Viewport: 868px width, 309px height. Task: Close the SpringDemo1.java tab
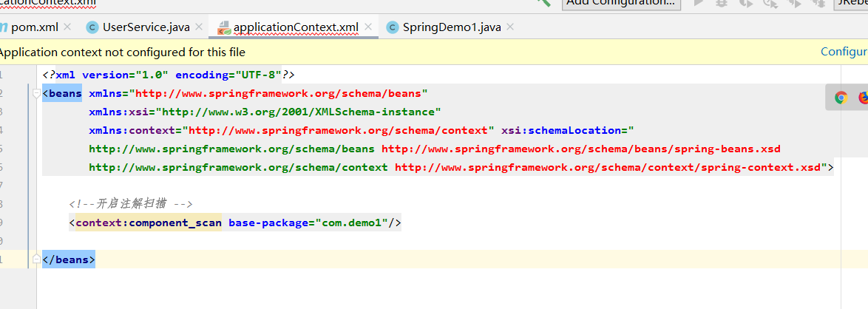(x=509, y=27)
